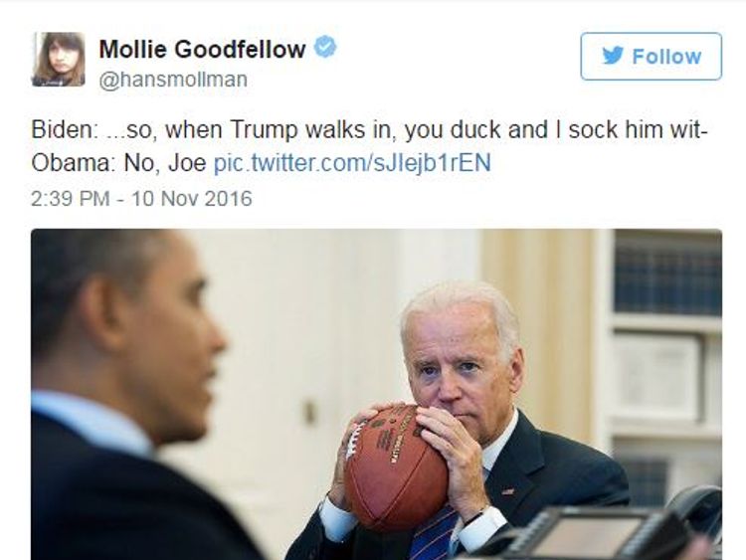
Task: Click the blue verified badge icon
Action: point(325,47)
